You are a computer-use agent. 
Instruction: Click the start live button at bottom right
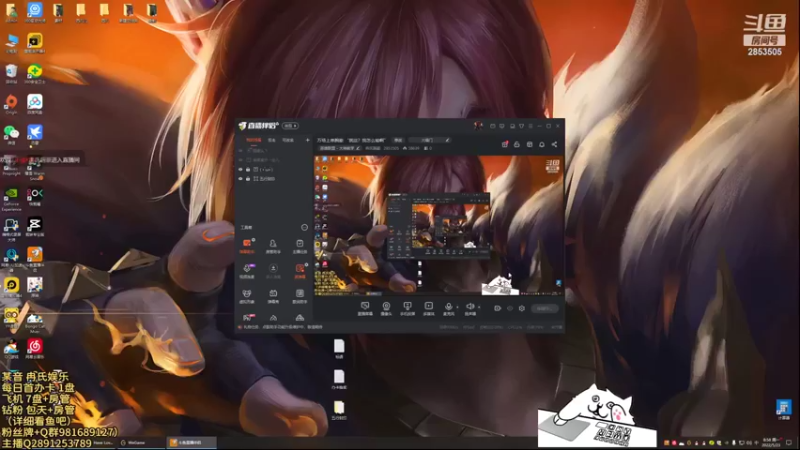point(544,308)
